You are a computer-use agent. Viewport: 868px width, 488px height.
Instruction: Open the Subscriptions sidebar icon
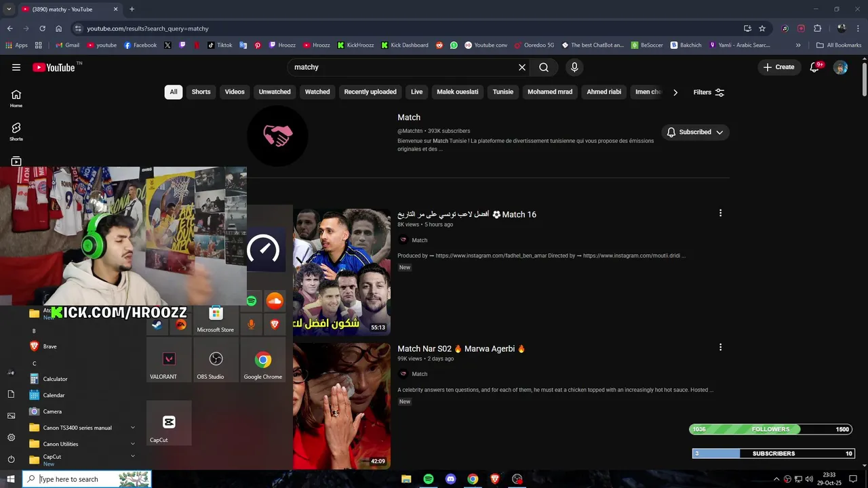point(16,161)
